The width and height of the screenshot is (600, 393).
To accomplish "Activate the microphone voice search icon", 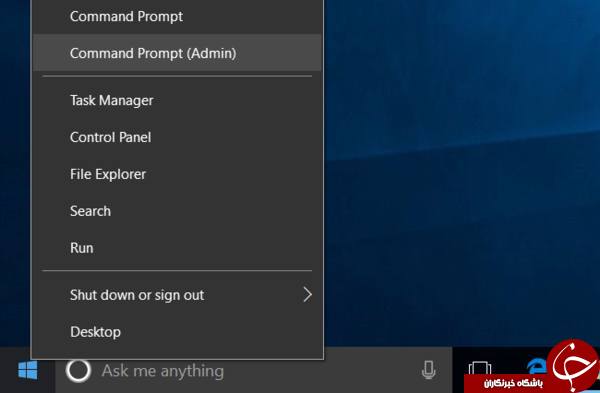I will pos(428,370).
